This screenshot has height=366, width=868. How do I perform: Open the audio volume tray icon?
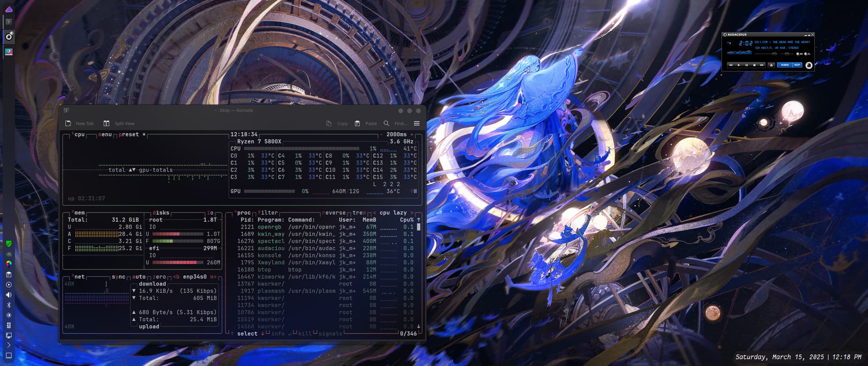click(9, 295)
